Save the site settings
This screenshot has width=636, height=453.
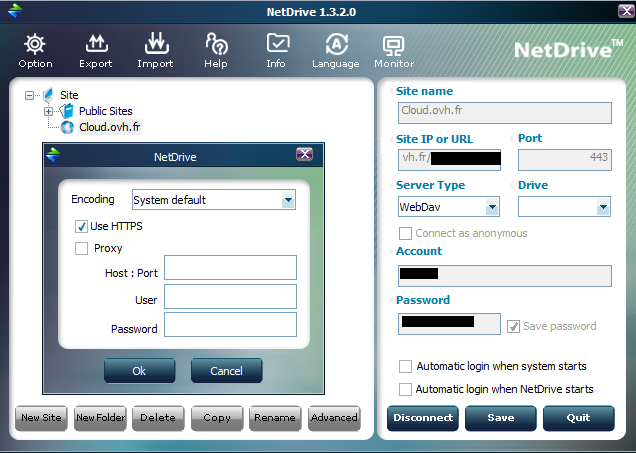(x=501, y=418)
